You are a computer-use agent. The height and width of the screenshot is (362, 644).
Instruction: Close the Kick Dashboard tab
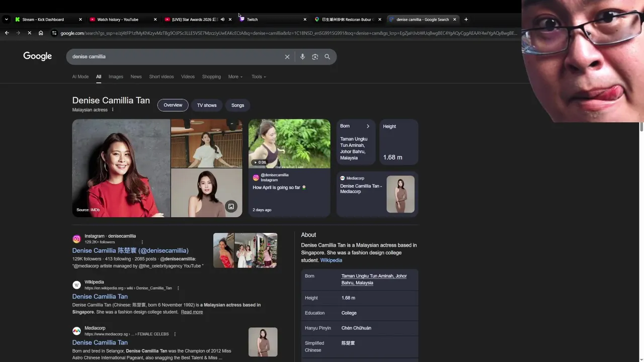[80, 20]
